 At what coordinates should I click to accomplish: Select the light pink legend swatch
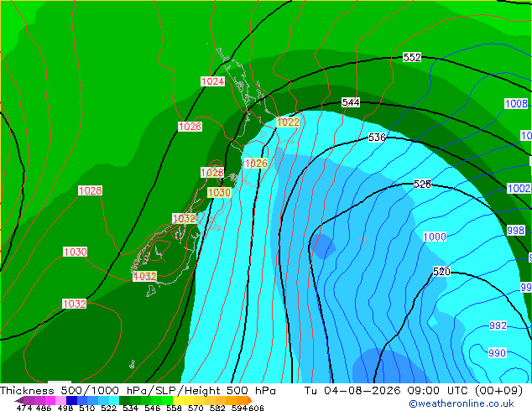[60, 400]
